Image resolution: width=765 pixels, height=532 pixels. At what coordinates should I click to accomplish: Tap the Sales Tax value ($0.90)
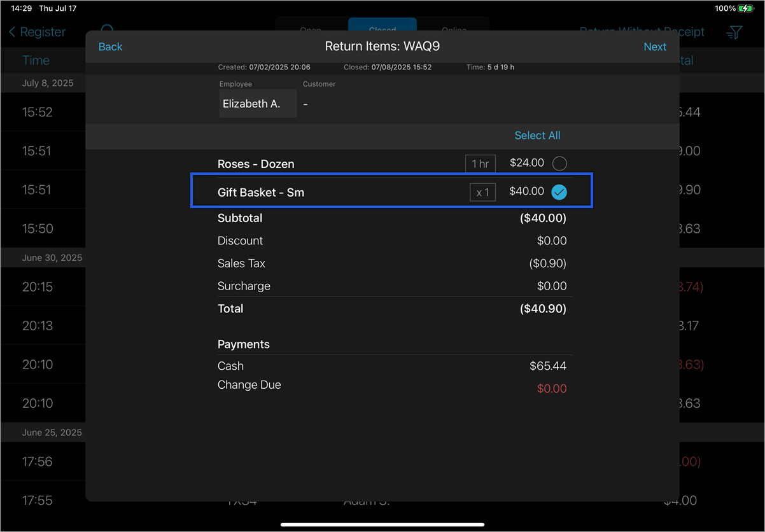547,263
